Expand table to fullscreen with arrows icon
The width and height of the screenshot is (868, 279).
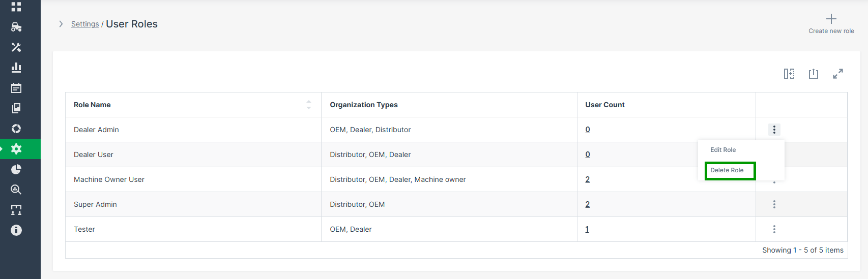(x=838, y=74)
